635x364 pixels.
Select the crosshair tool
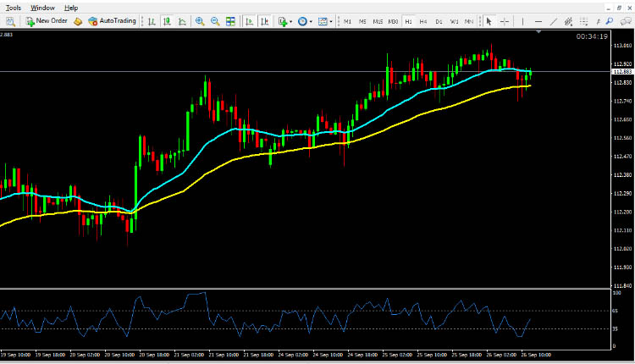point(505,21)
